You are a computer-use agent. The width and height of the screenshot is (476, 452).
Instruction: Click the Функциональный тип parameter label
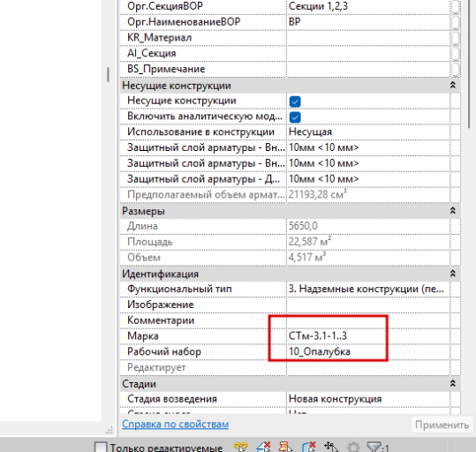pyautogui.click(x=179, y=289)
